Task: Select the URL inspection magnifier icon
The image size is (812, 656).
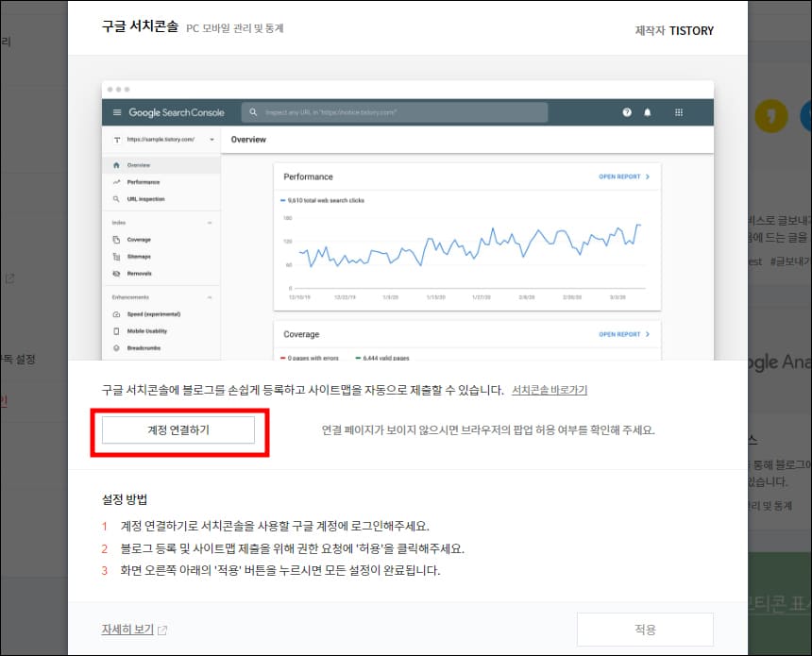Action: click(x=114, y=198)
